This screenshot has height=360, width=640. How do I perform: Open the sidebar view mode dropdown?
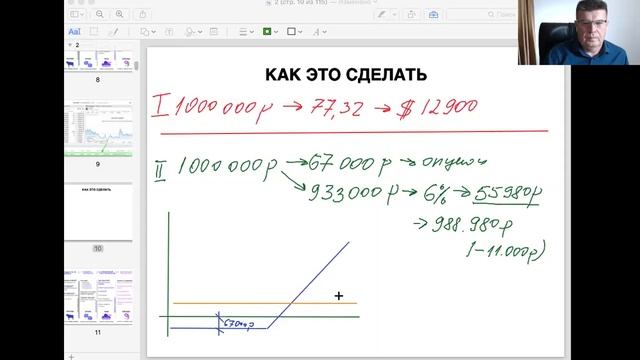(x=77, y=14)
